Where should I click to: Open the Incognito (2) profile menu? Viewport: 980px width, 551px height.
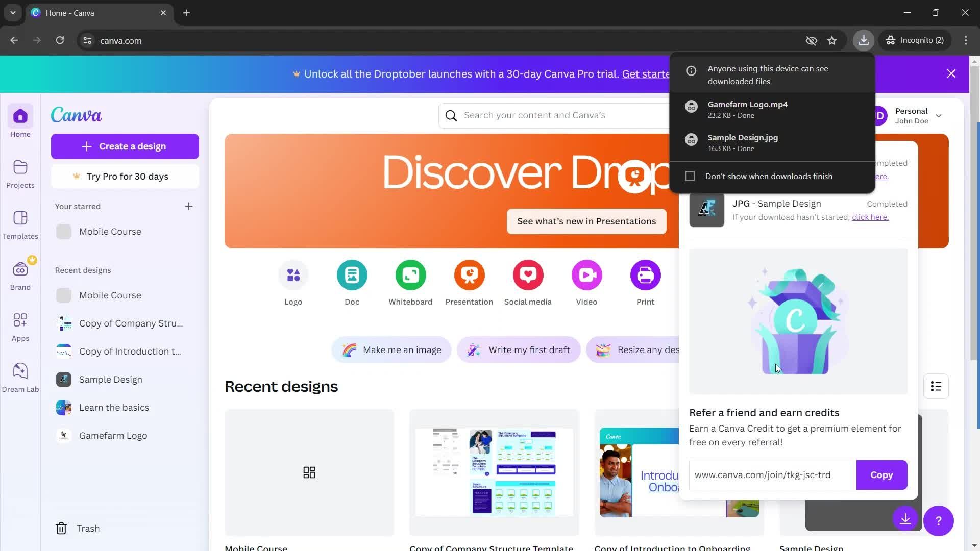pyautogui.click(x=915, y=40)
